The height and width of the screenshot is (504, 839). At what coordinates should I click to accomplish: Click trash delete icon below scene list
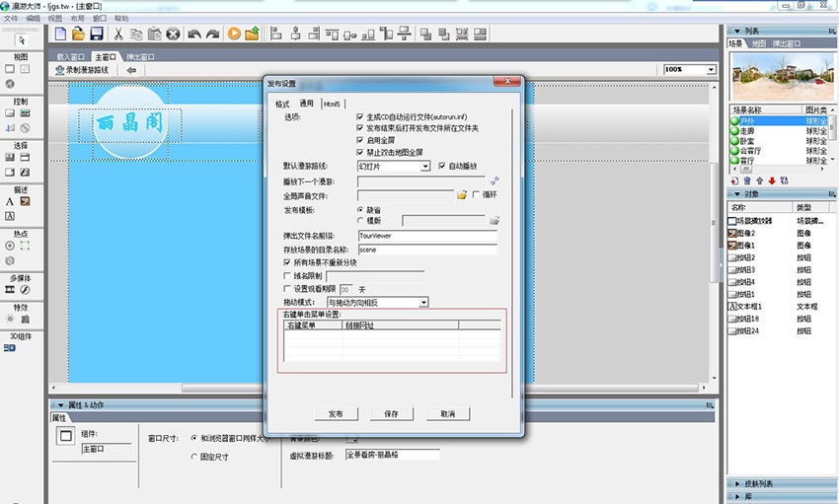[747, 180]
